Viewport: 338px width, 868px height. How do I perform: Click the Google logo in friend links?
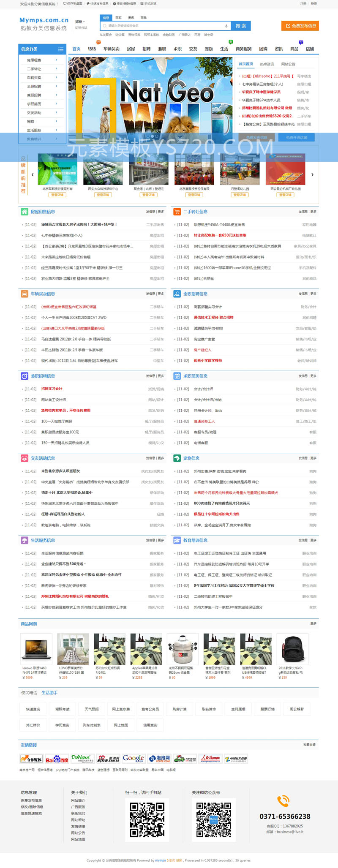point(134,759)
